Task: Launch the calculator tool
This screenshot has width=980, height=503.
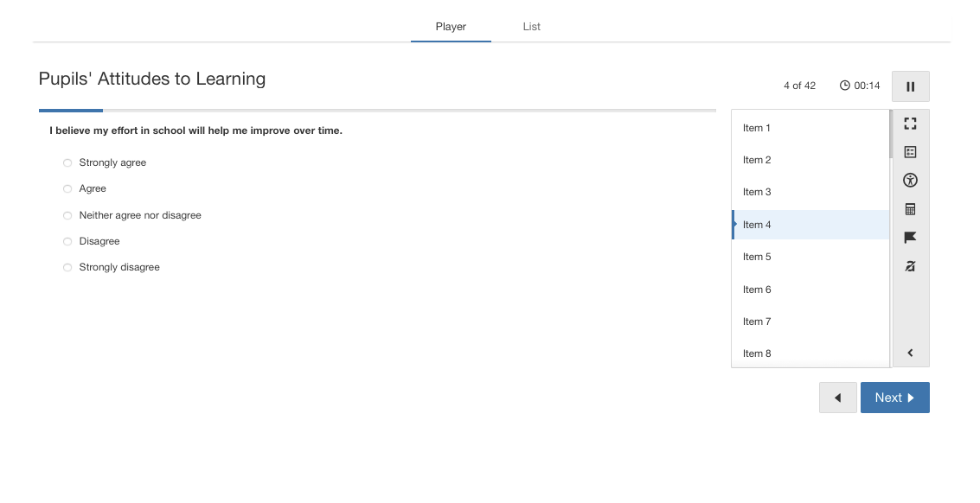Action: click(910, 209)
